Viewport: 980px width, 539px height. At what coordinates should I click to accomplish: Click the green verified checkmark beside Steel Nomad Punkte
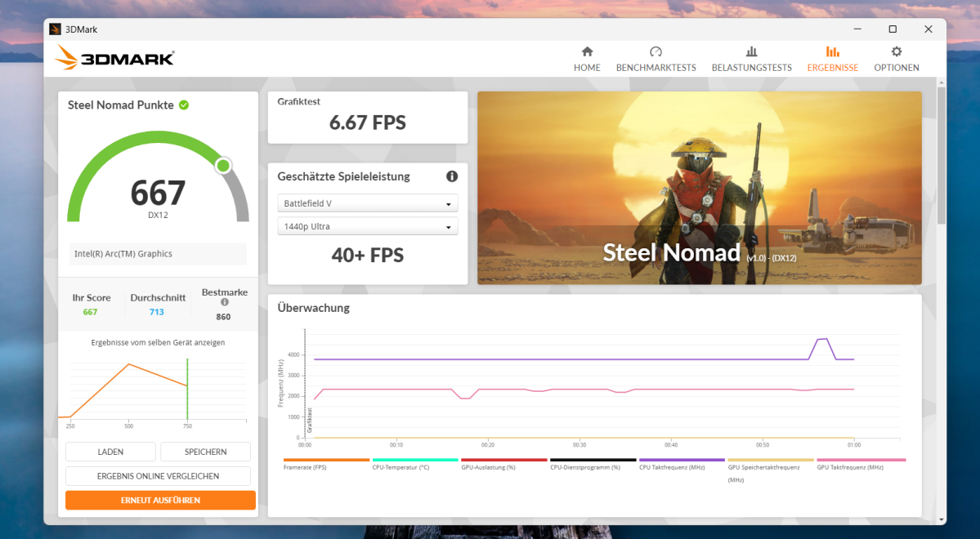pyautogui.click(x=184, y=105)
